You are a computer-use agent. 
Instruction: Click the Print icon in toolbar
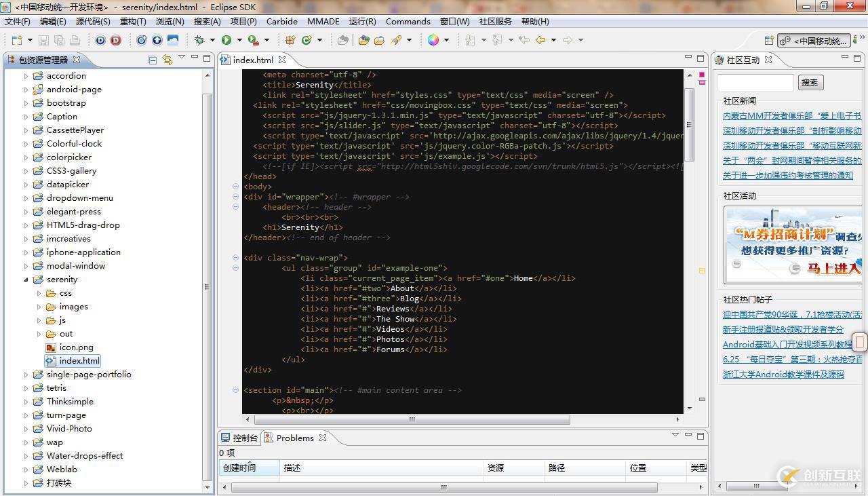point(76,40)
